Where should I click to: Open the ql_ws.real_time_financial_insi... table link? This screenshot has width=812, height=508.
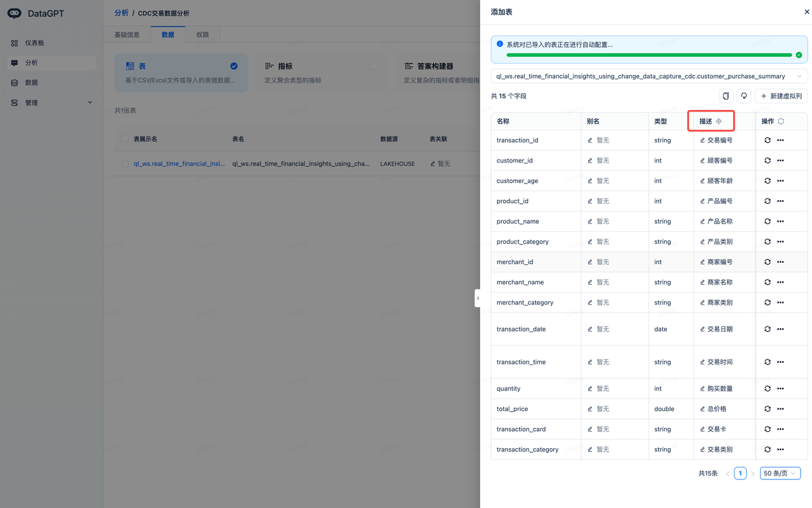[179, 164]
